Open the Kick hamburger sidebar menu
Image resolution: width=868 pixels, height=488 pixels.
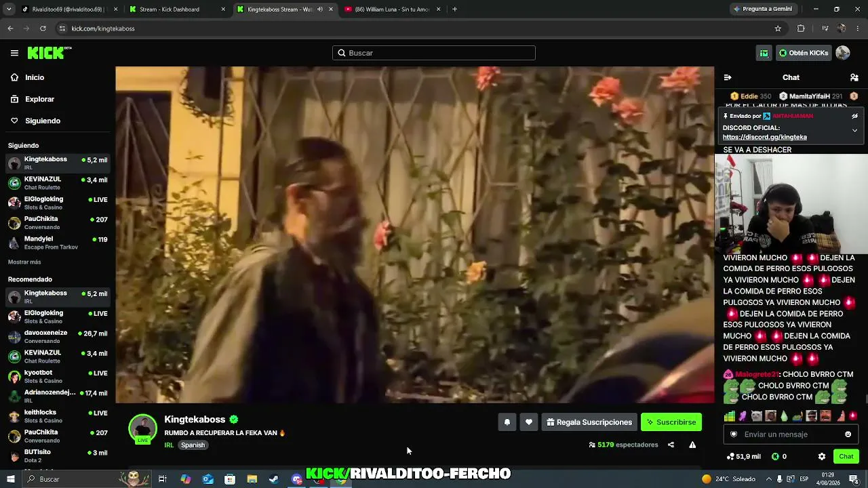point(14,53)
